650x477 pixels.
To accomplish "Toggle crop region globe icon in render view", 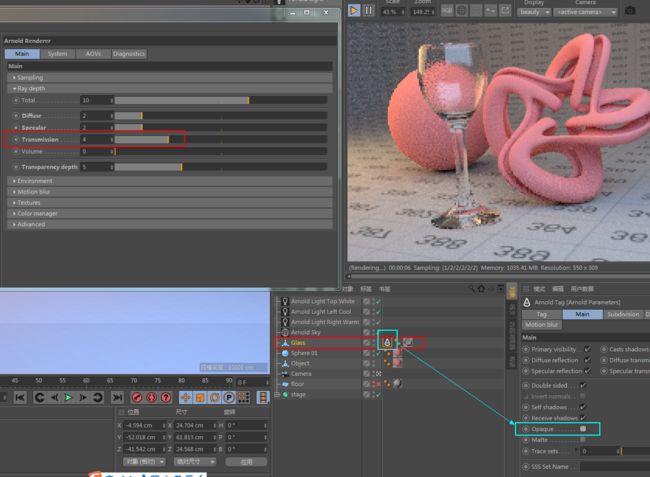I will (461, 11).
